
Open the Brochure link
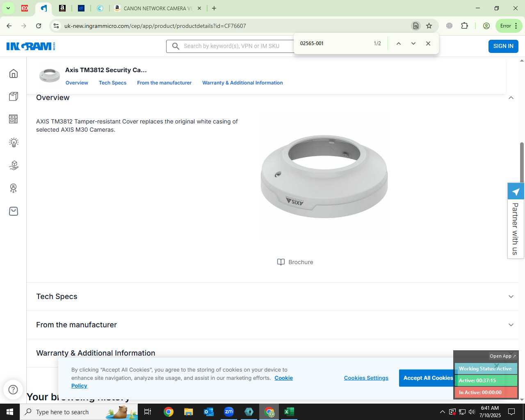coord(295,262)
